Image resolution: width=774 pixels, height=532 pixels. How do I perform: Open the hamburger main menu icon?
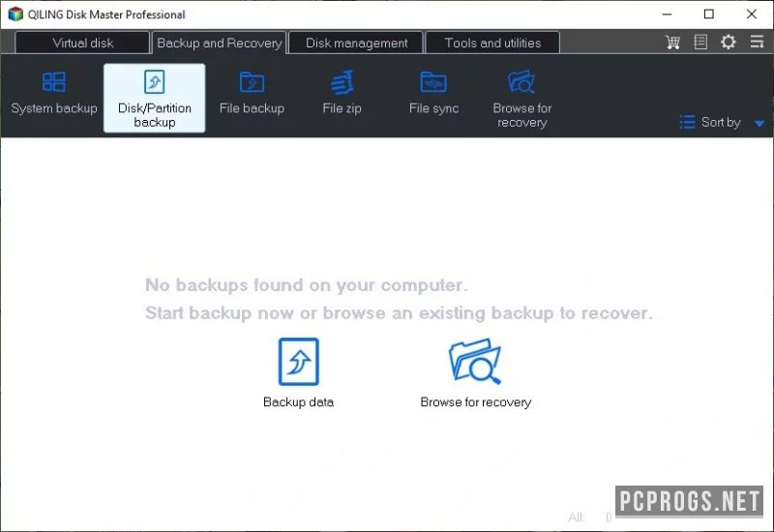click(757, 42)
